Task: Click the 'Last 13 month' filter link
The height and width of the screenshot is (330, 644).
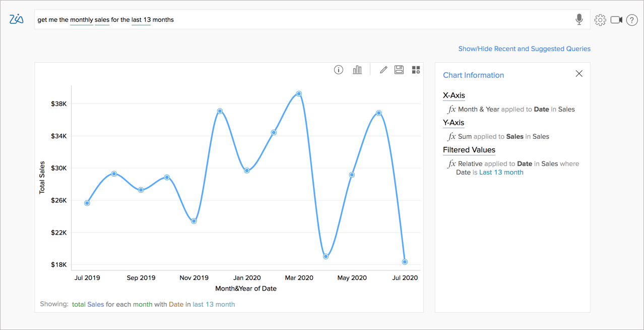Action: 501,172
